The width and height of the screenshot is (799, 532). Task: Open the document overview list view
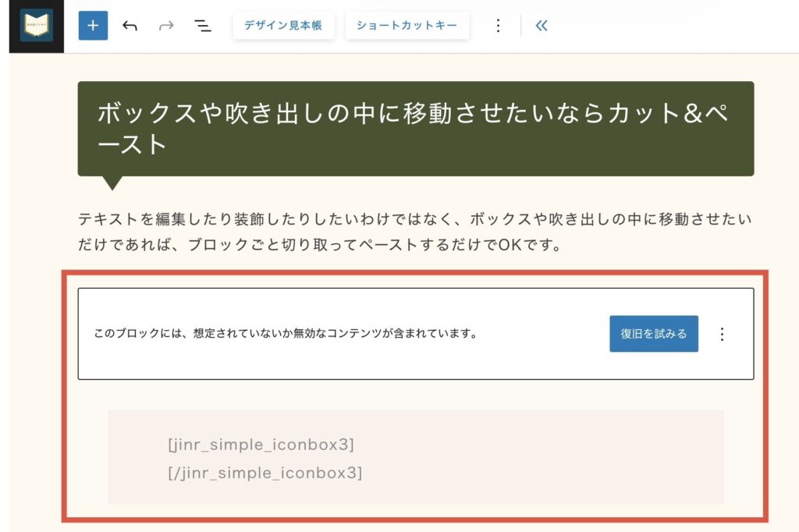[203, 26]
